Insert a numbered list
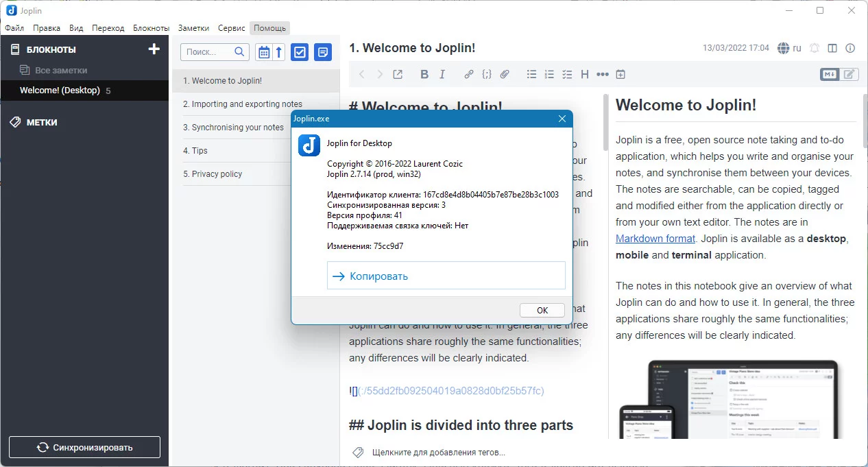868x467 pixels. [549, 74]
